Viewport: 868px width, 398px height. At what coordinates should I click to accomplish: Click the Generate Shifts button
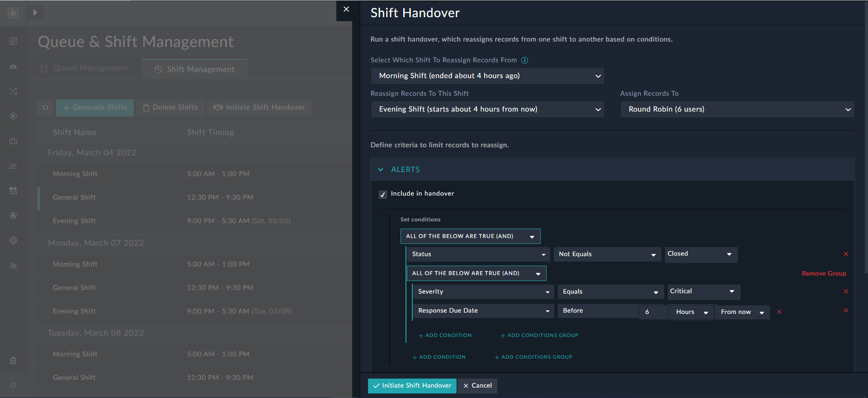(x=95, y=108)
